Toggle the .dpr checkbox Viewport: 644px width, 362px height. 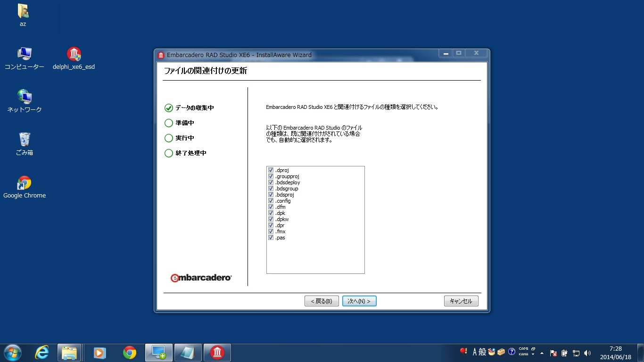pos(271,225)
